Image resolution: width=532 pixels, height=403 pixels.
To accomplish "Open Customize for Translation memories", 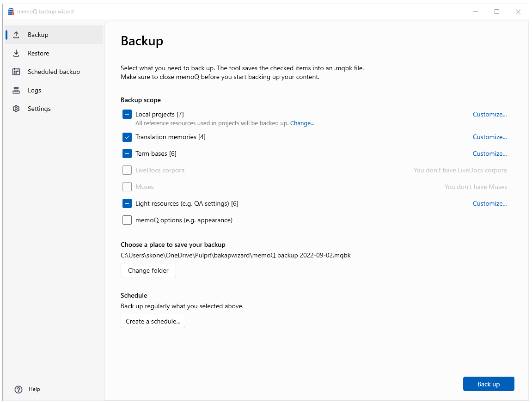I will (489, 137).
